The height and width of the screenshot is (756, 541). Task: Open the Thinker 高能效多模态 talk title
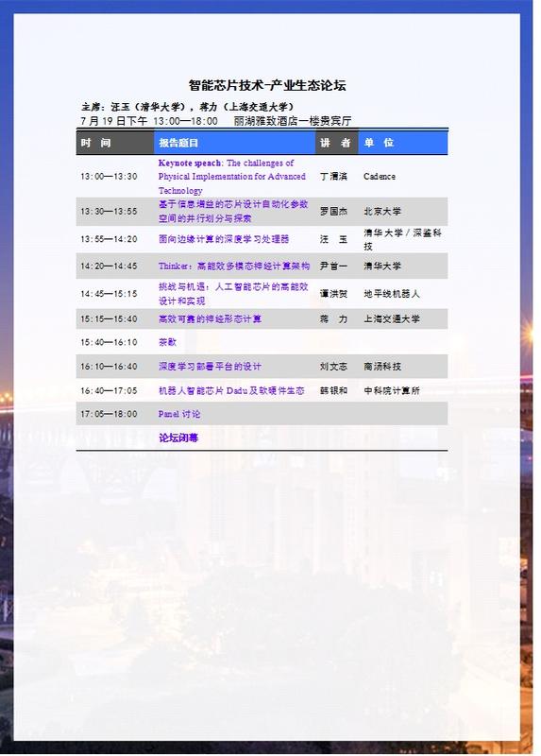click(233, 266)
